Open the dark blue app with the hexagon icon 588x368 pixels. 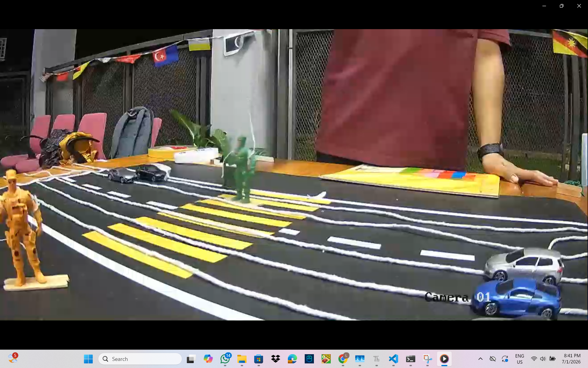[x=309, y=359]
